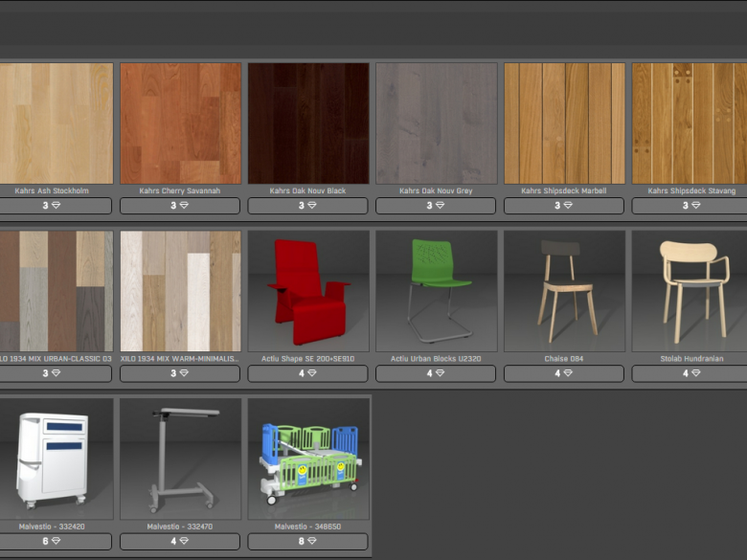
Task: Choose the Kahrs Oak Nouv Grey texture
Action: (x=437, y=123)
